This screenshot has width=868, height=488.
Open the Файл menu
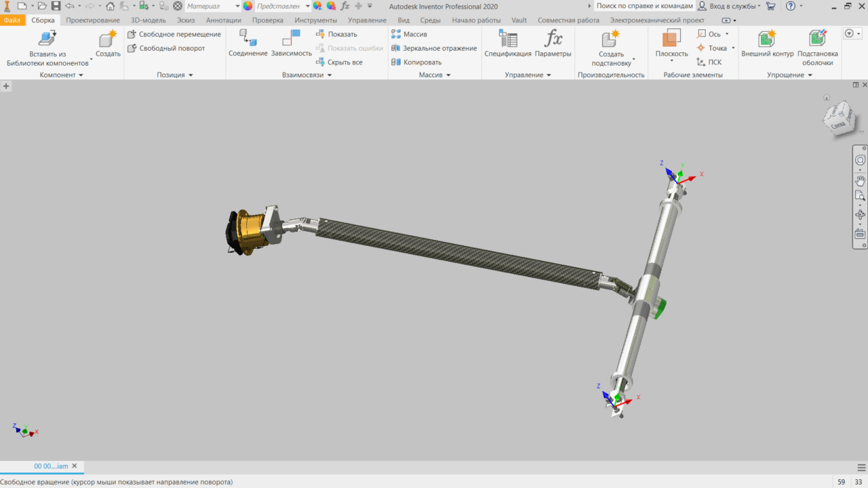click(12, 20)
